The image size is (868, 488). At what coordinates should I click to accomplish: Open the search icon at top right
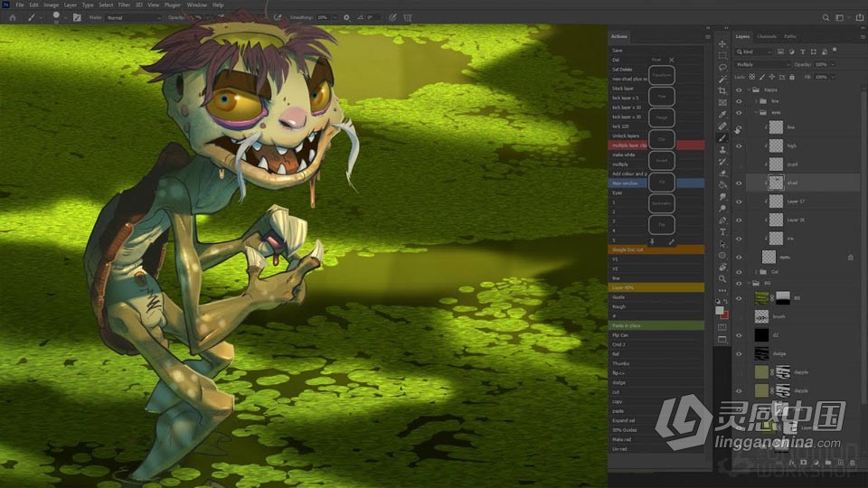pos(826,18)
